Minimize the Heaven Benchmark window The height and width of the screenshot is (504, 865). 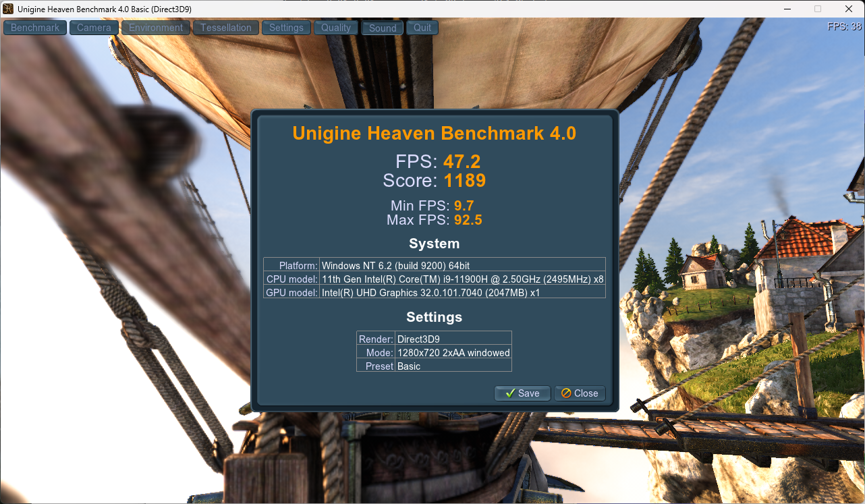[786, 9]
